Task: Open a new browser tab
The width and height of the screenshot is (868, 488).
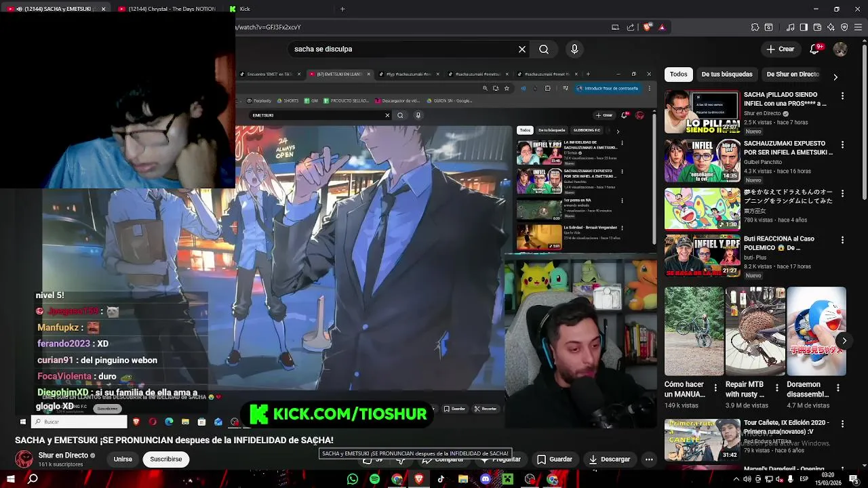Action: (342, 9)
